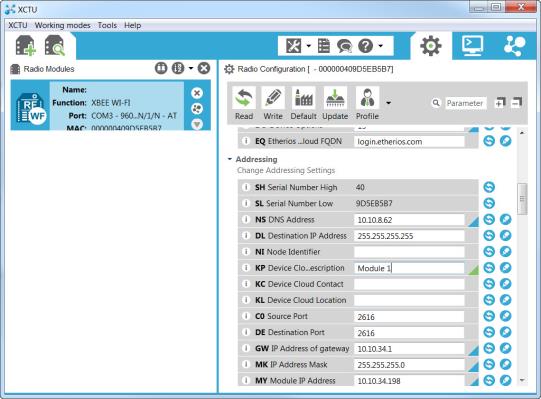Open the Help question mark icon
Viewport: 541px width, 399px height.
pos(365,46)
